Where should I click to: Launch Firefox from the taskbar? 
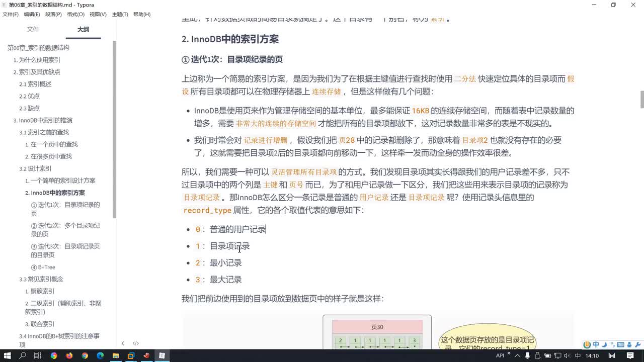tap(69, 355)
